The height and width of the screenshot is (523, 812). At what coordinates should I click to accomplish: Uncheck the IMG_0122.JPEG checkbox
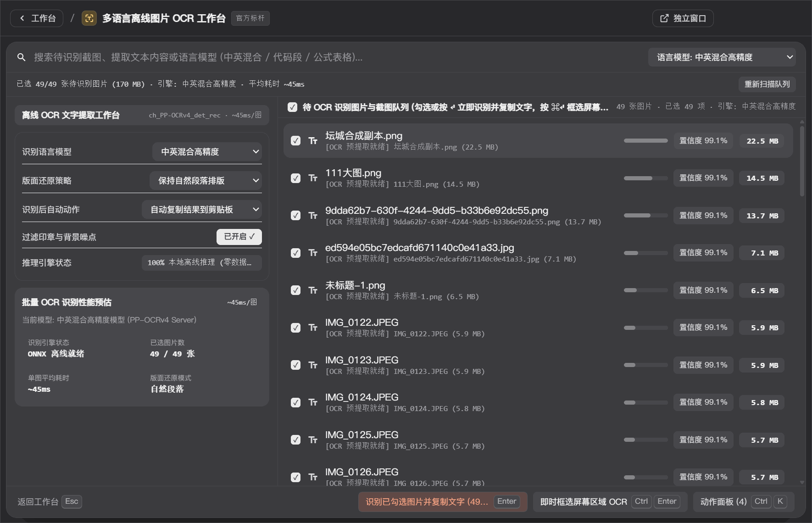pyautogui.click(x=296, y=328)
